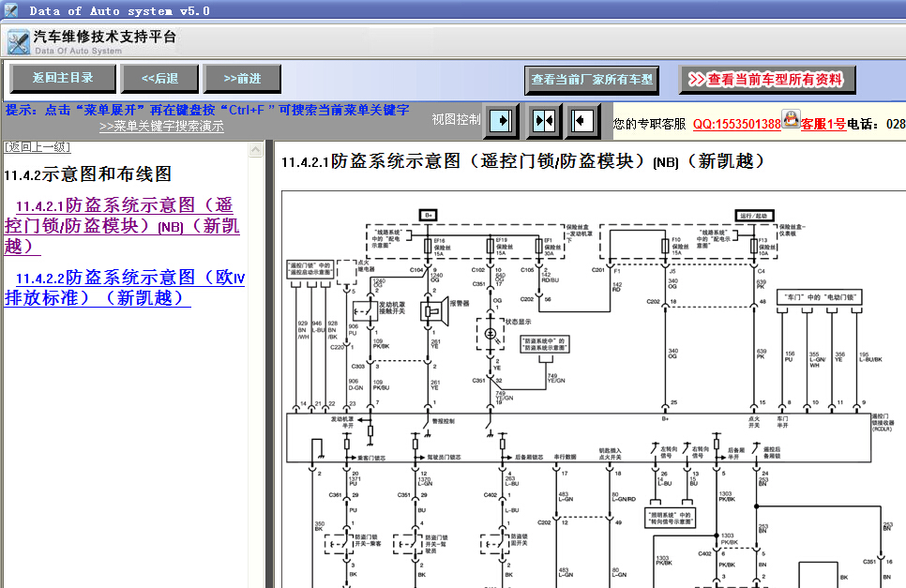
Task: Click the inward-arrows view control icon
Action: pyautogui.click(x=544, y=121)
